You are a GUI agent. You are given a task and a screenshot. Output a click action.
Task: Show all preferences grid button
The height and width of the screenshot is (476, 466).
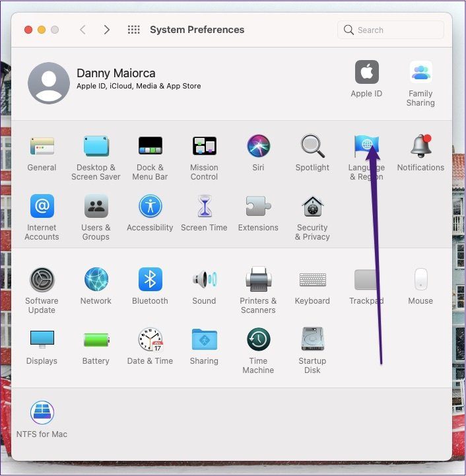point(133,30)
